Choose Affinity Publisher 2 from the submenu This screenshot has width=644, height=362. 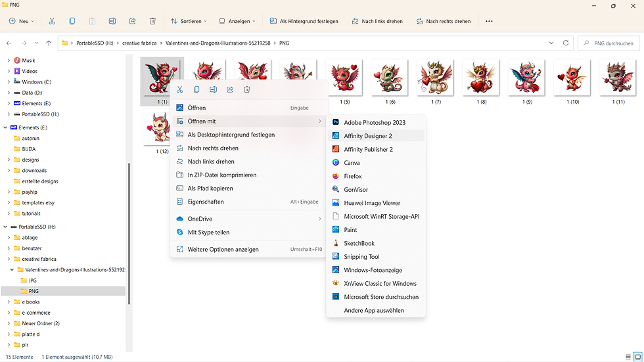coord(376,149)
